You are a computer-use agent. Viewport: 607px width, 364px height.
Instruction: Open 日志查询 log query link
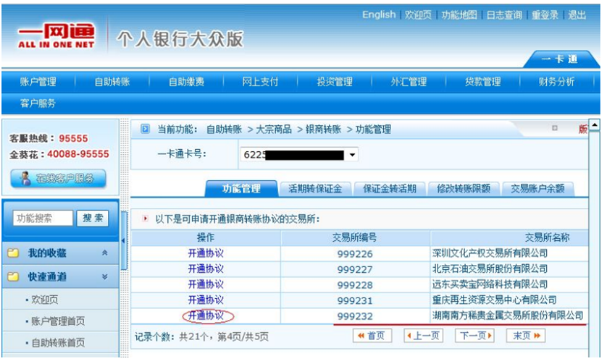504,14
